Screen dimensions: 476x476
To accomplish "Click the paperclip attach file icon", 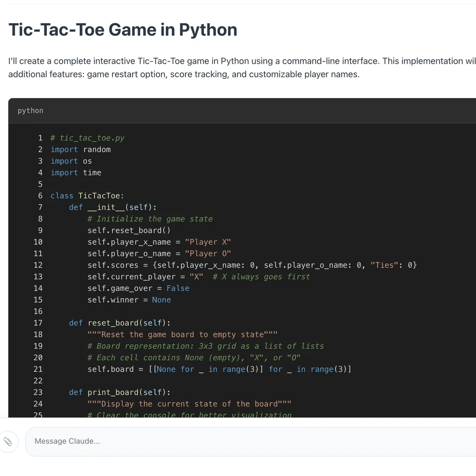I will pyautogui.click(x=8, y=442).
